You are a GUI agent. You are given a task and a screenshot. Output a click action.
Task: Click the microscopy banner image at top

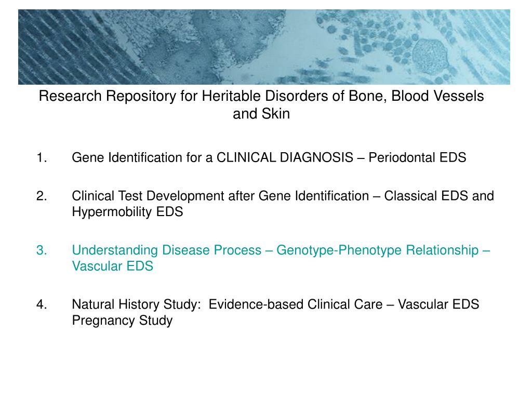(264, 47)
